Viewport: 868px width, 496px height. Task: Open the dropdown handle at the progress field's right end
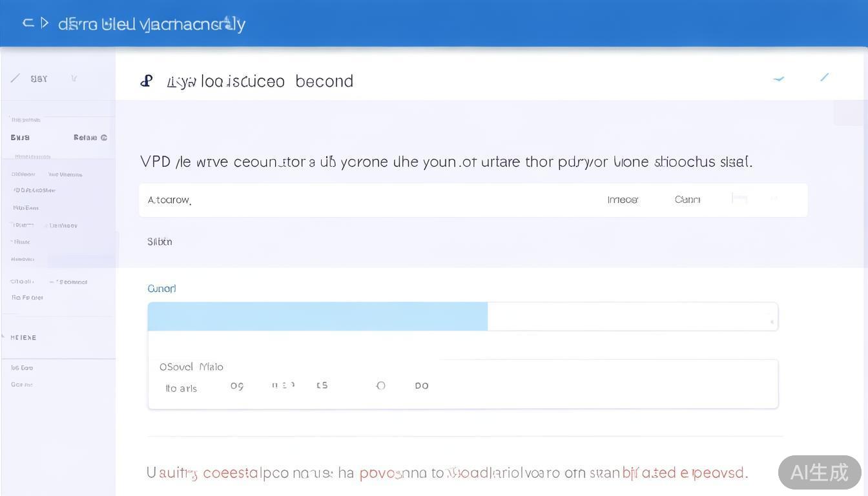coord(771,321)
